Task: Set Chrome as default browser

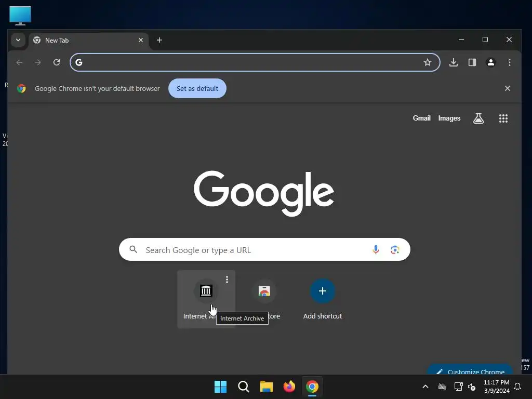Action: coord(197,88)
